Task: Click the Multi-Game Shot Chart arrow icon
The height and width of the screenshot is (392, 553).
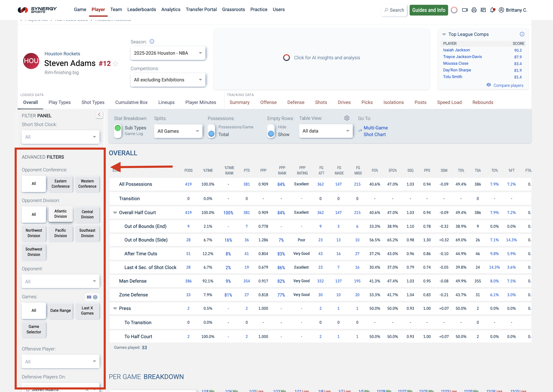Action: click(360, 131)
